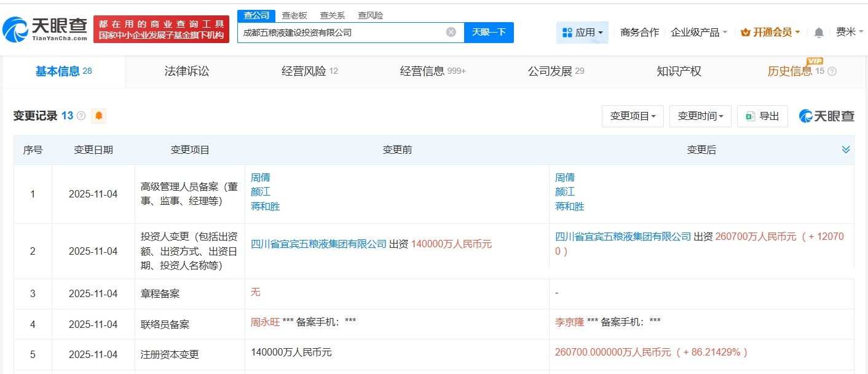
Task: Click the clear × icon in search box
Action: pyautogui.click(x=451, y=32)
